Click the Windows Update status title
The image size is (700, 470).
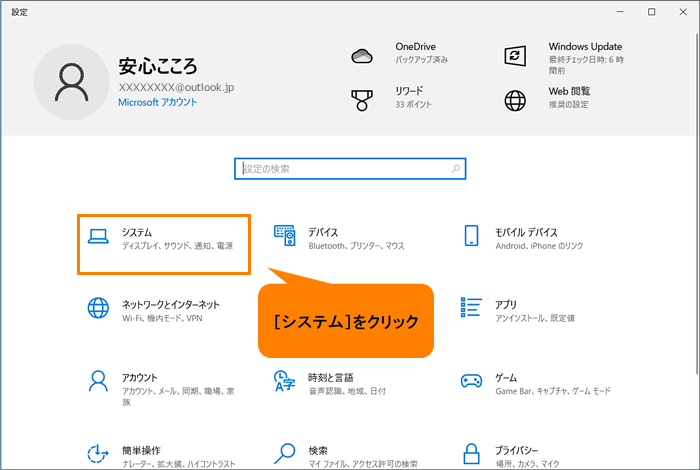tap(585, 46)
